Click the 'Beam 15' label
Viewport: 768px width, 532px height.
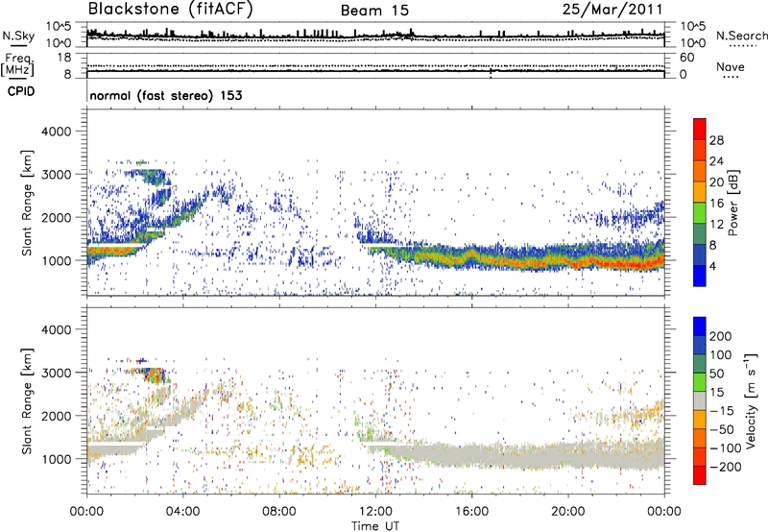[x=374, y=11]
